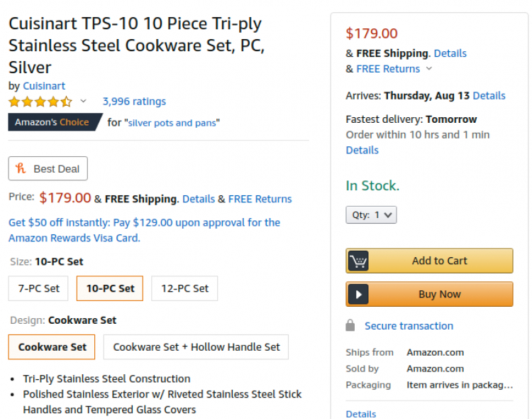The height and width of the screenshot is (419, 532).
Task: Click the Add to Cart button
Action: tap(429, 261)
